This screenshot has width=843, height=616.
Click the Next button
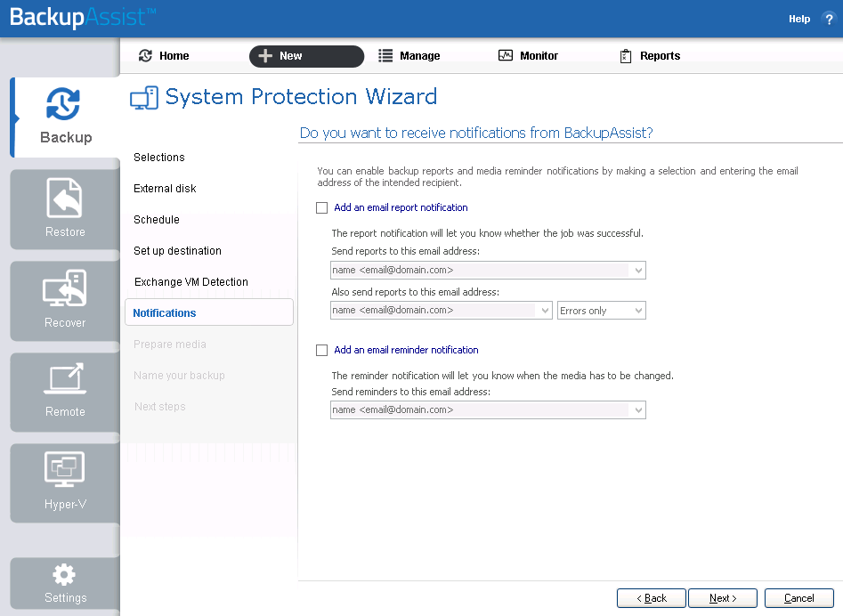[723, 598]
